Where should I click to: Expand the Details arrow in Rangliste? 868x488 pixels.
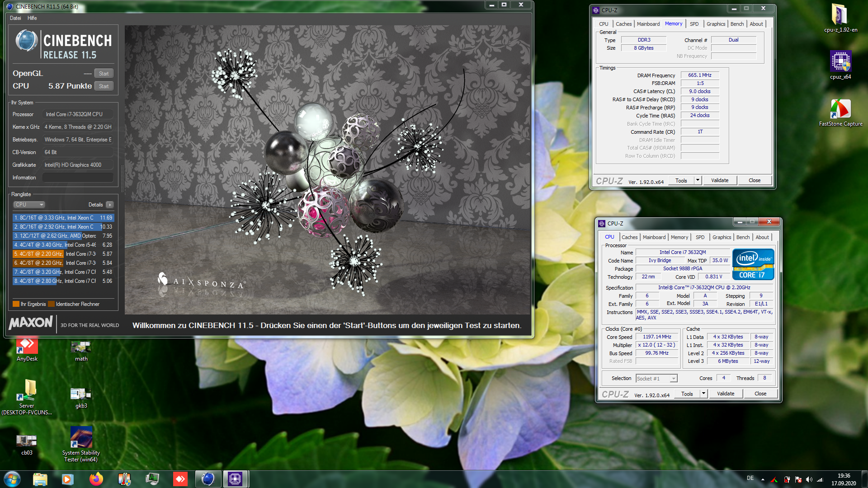(x=109, y=205)
